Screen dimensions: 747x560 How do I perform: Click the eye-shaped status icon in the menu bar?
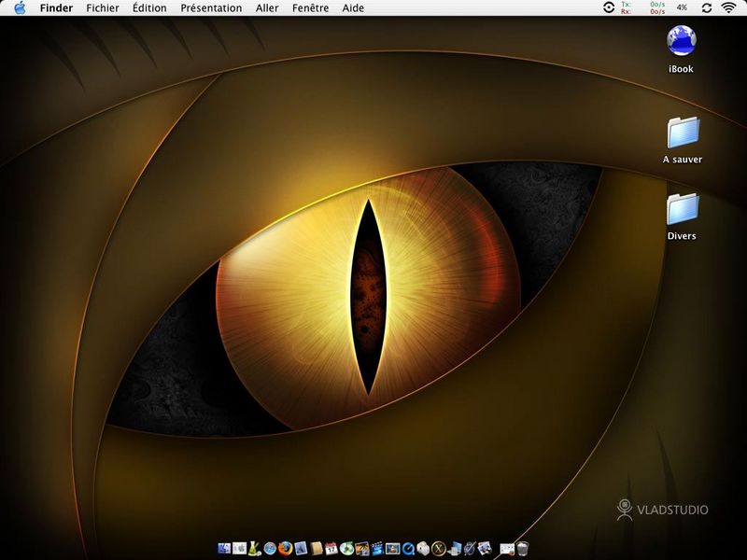pos(609,7)
